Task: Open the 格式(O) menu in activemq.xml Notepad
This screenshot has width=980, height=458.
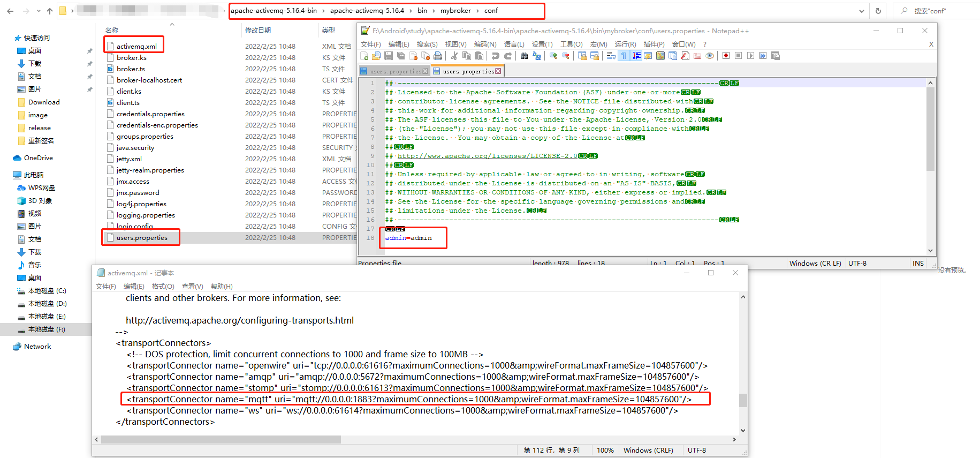Action: point(163,287)
